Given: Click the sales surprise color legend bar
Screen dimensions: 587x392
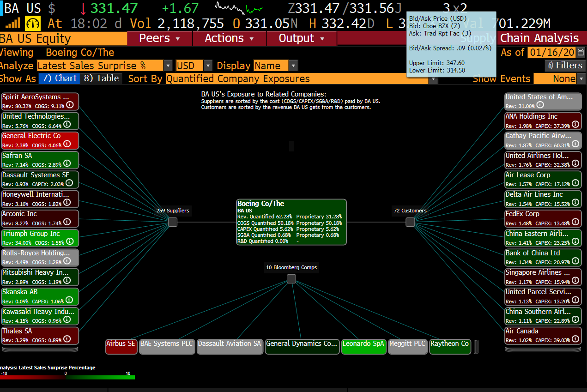Looking at the screenshot, I should pyautogui.click(x=67, y=377).
